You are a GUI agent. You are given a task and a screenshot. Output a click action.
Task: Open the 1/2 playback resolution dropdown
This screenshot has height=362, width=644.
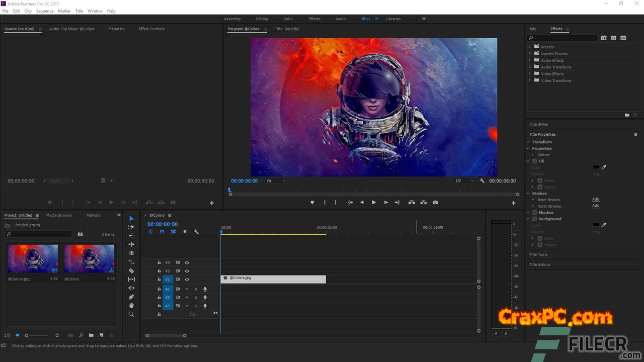coord(464,181)
